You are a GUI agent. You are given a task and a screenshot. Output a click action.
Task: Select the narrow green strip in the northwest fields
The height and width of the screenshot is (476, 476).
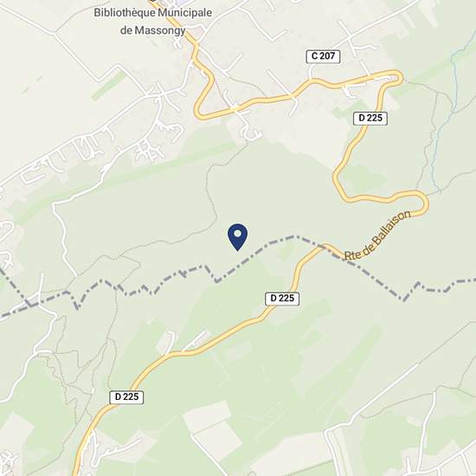pos(109,86)
